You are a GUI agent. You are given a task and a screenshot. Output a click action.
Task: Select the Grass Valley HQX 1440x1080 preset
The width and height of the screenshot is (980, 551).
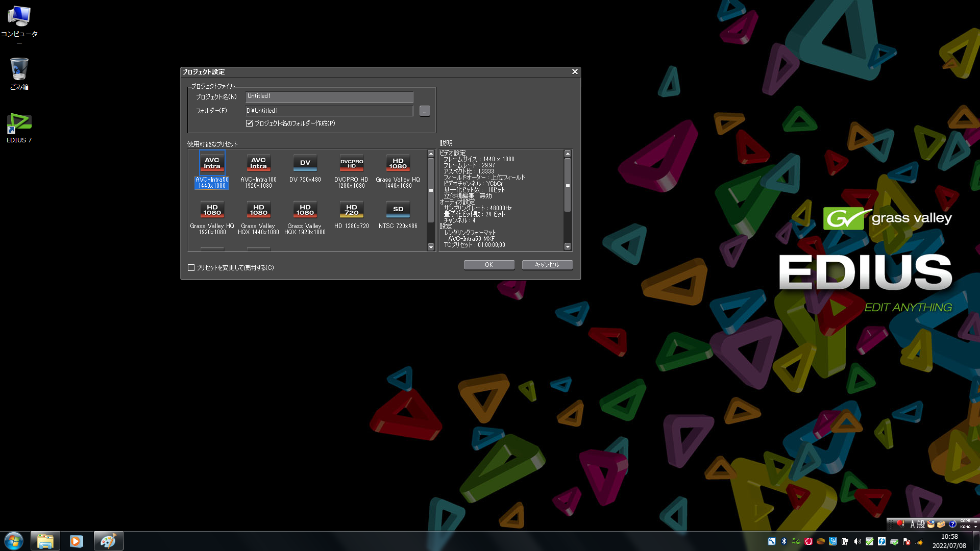[258, 217]
